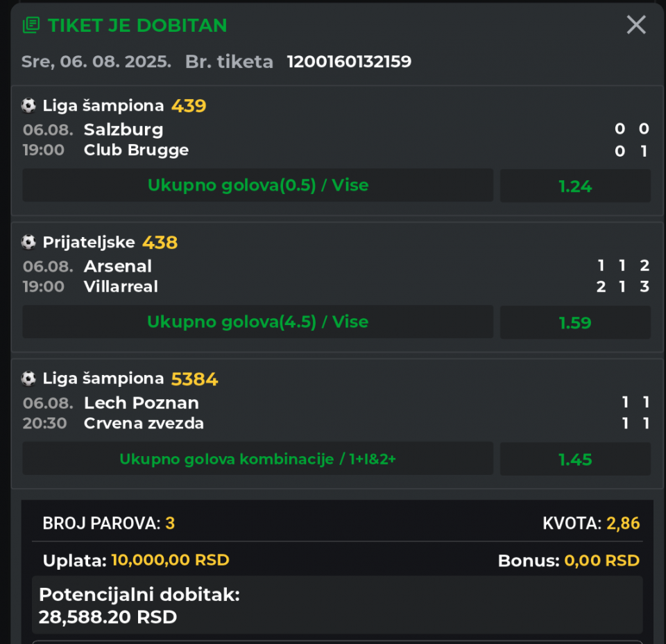666x644 pixels.
Task: Click soccer ball icon next to Prijateljske
Action: point(28,242)
